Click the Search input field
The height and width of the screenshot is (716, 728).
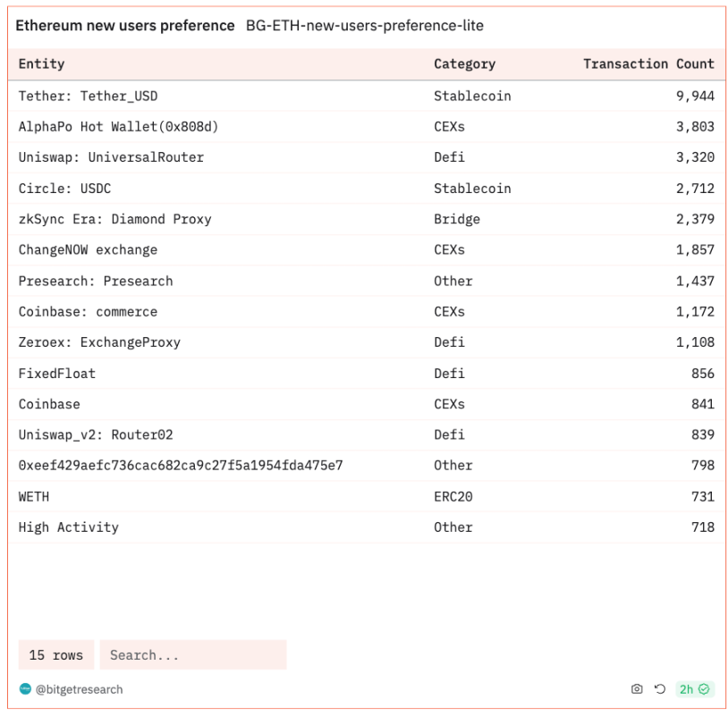192,655
